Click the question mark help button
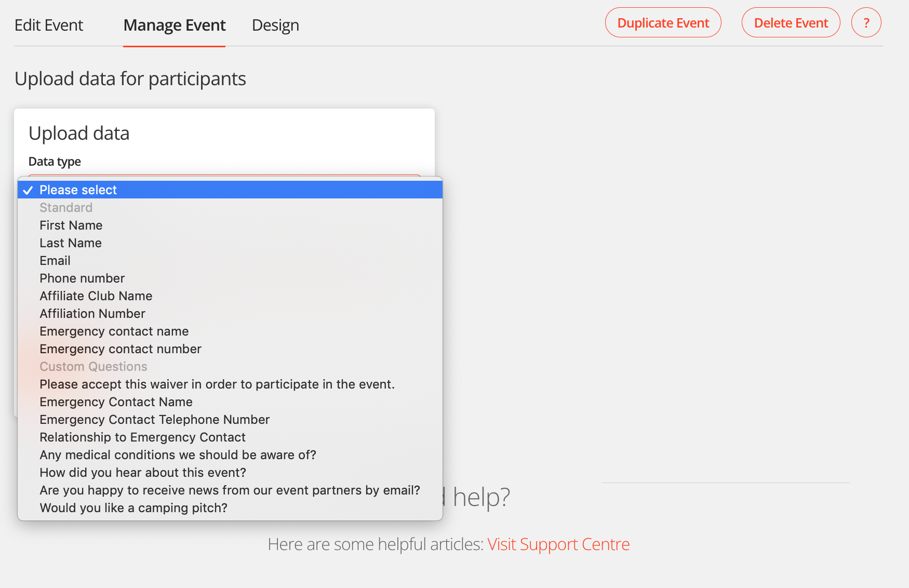This screenshot has width=909, height=588. point(866,23)
